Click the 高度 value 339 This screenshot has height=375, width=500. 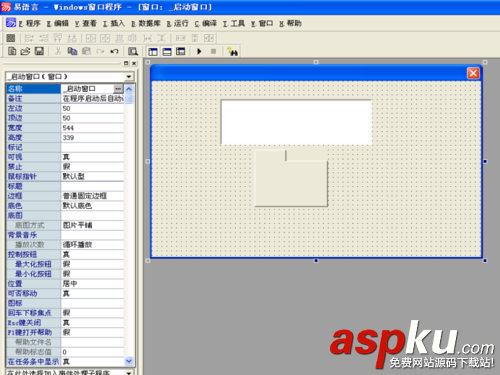point(92,137)
